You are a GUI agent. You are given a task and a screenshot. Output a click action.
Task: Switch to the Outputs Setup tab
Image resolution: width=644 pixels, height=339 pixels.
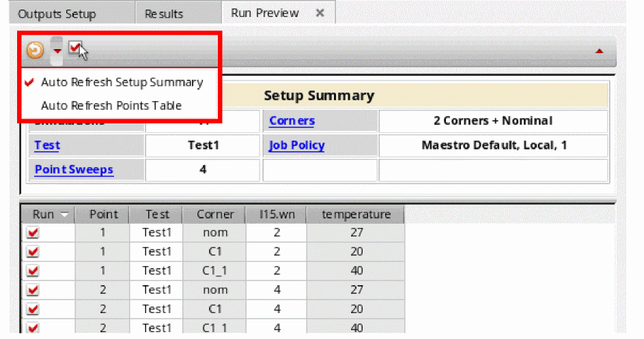[57, 14]
